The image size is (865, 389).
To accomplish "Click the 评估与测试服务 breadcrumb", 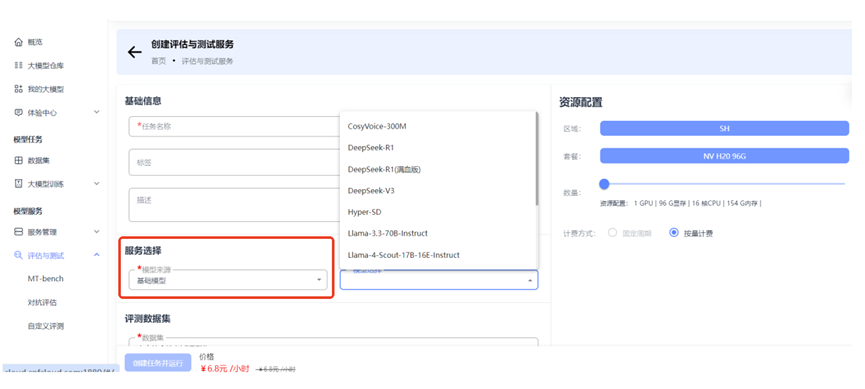I will tap(207, 61).
